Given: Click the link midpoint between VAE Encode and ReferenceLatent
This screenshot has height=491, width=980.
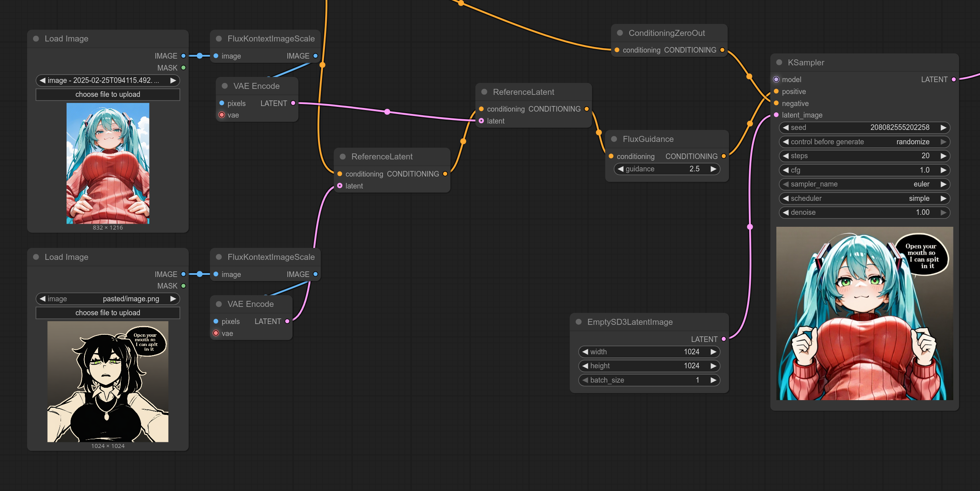Looking at the screenshot, I should pos(387,112).
